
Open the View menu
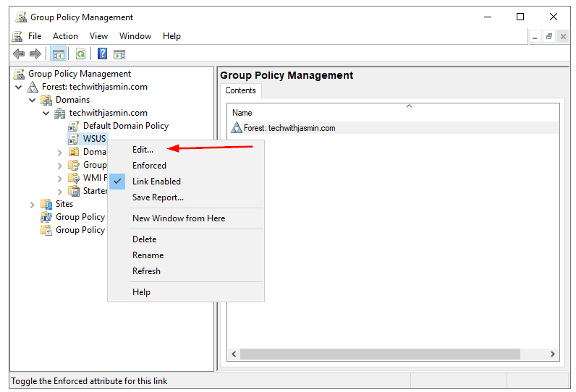98,36
